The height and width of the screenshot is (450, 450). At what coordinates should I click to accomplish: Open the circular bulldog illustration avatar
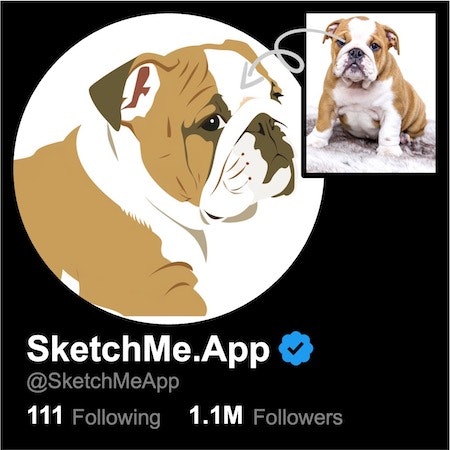tap(169, 169)
